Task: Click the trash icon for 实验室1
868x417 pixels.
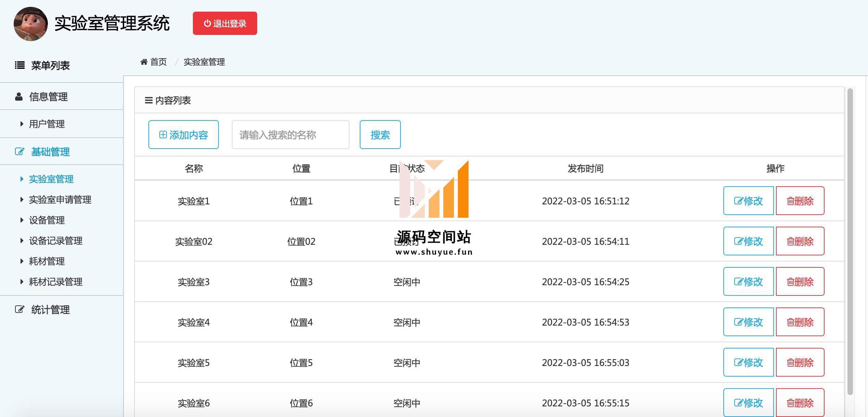Action: [x=790, y=201]
